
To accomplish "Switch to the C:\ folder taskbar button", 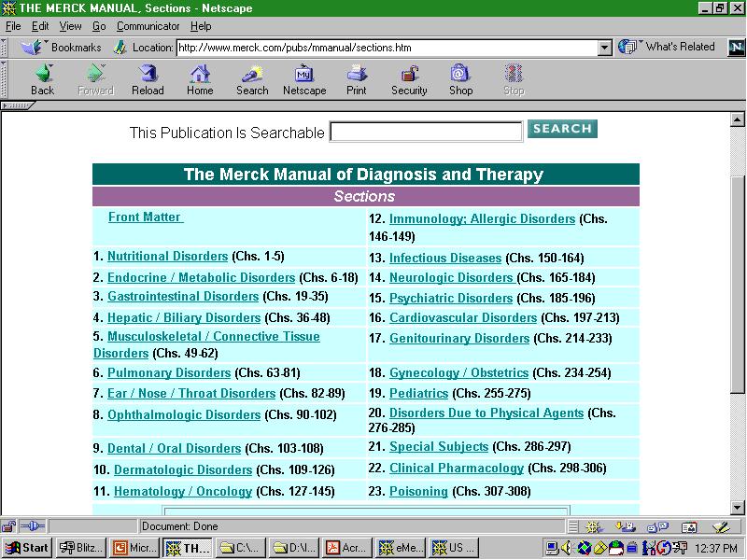I will pos(241,548).
